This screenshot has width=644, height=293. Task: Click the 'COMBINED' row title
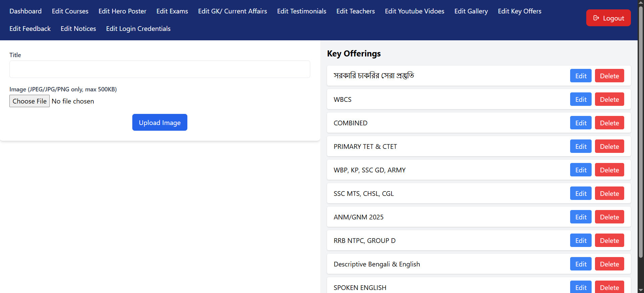[x=351, y=123]
